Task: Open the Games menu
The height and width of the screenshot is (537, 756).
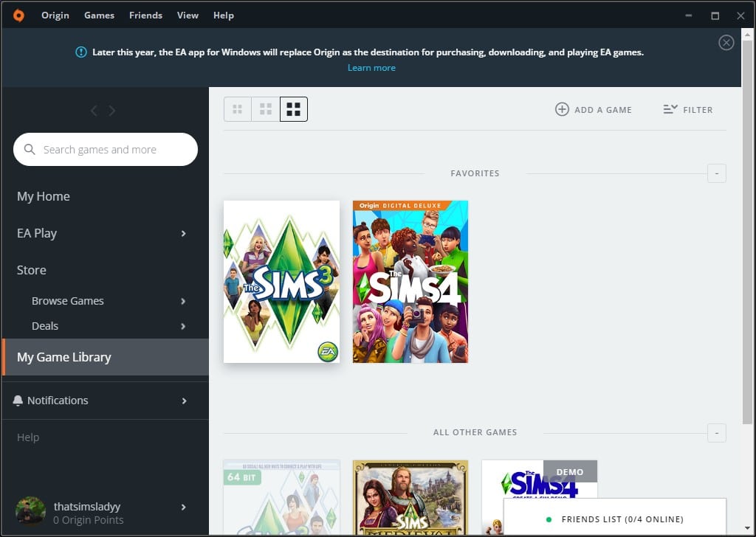Action: point(100,15)
